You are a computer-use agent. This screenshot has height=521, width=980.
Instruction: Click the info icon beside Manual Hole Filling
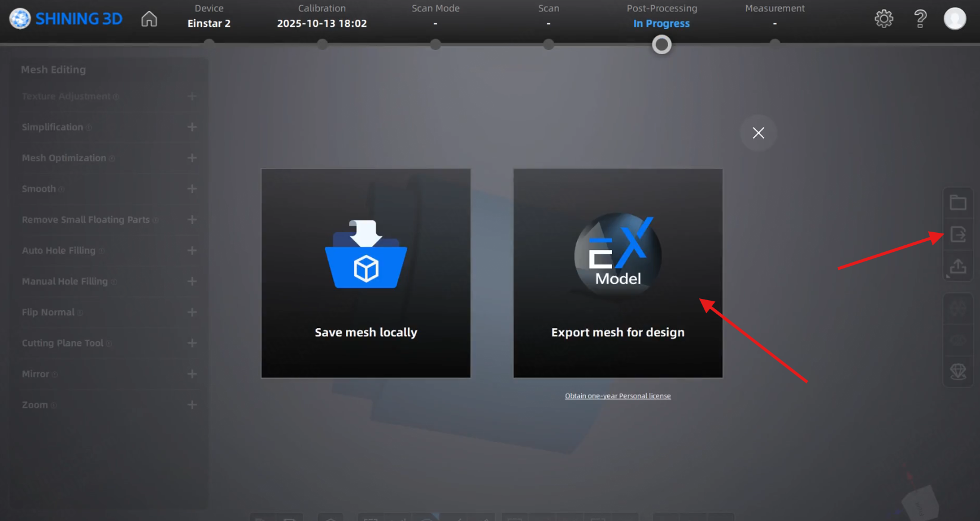(x=114, y=282)
